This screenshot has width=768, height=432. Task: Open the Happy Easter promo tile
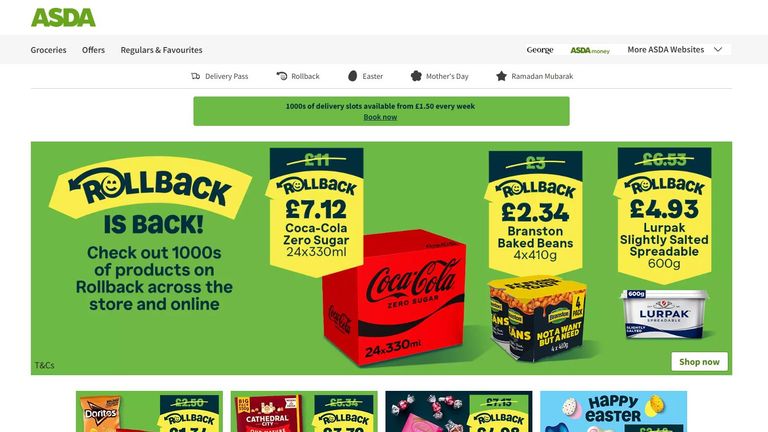[613, 411]
